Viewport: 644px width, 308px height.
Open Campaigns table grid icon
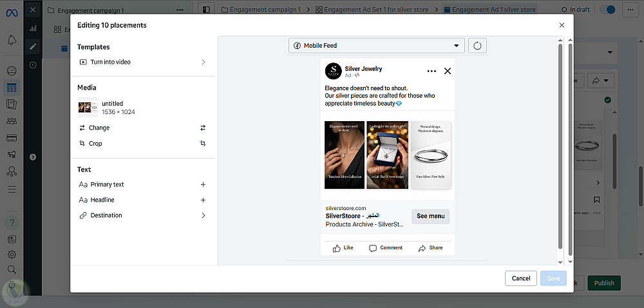[x=12, y=88]
